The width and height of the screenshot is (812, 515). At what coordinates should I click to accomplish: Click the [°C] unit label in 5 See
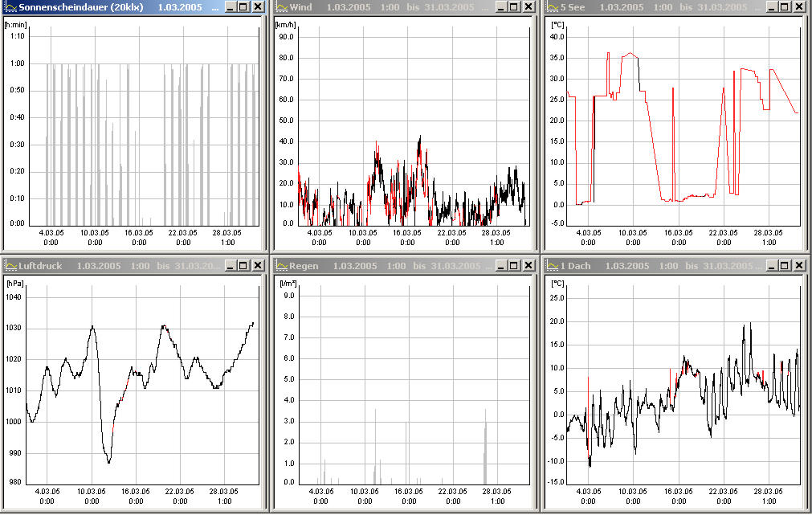557,25
